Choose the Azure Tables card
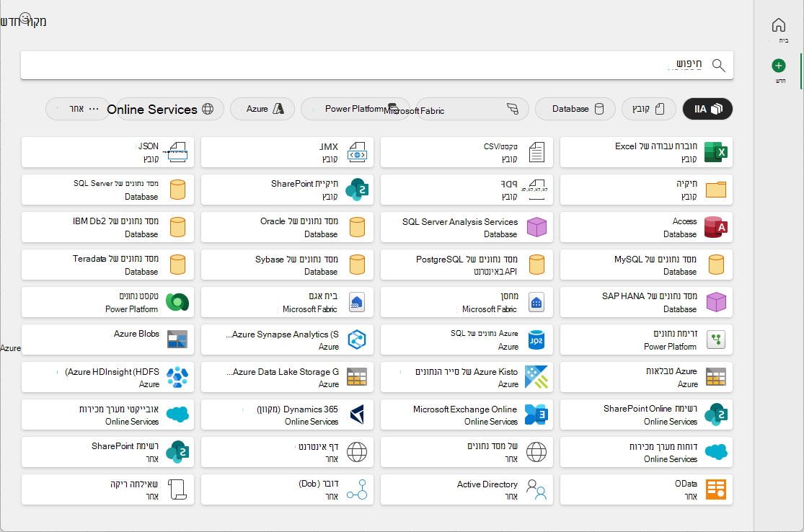Image resolution: width=804 pixels, height=532 pixels. point(646,377)
